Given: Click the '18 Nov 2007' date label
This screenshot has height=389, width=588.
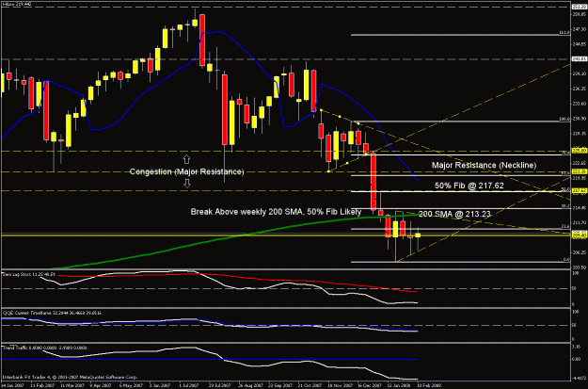Looking at the screenshot, I should [x=339, y=385].
